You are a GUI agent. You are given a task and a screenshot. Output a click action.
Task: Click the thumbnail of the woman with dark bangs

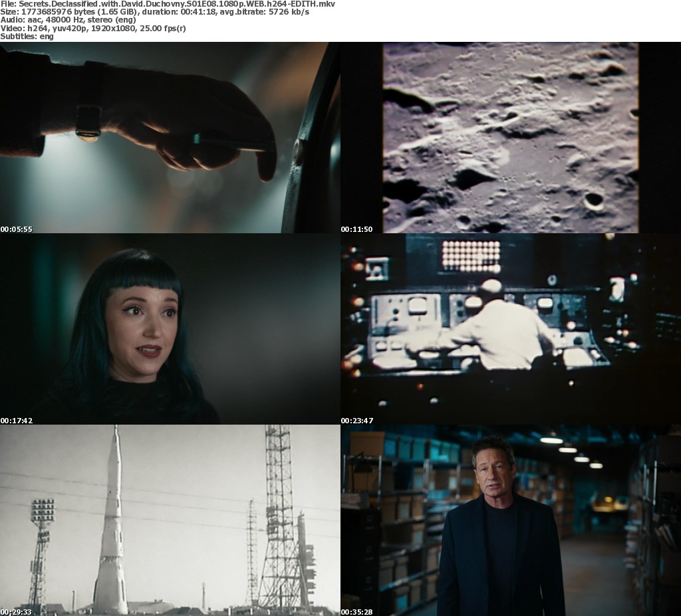point(170,329)
